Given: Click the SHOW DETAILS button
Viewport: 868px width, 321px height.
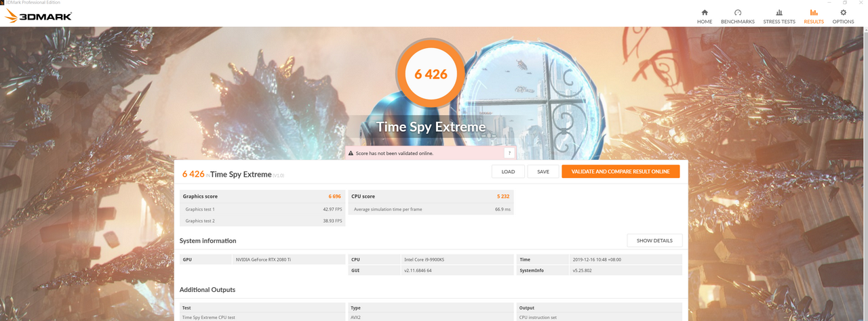Looking at the screenshot, I should pos(654,240).
